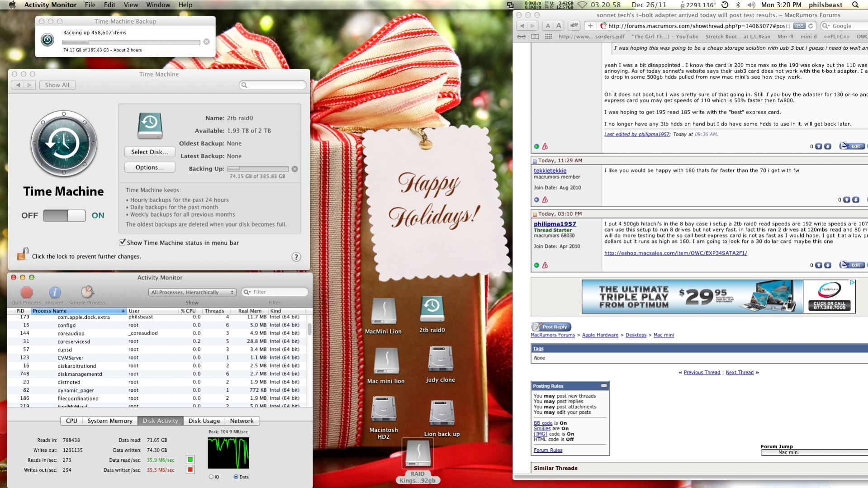
Task: Open the Mac mini lion drive icon
Action: coord(386,361)
